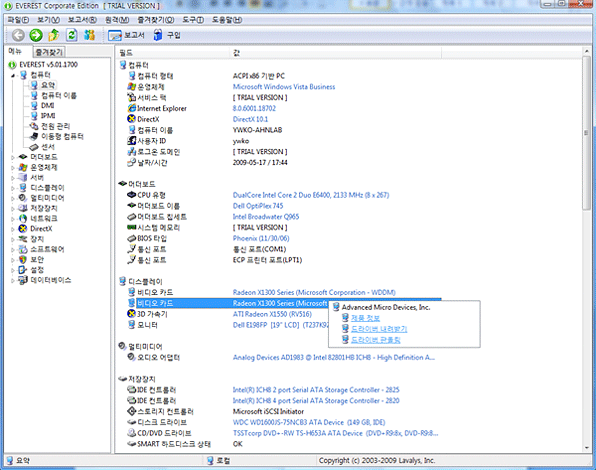Expand the 네트워크 tree node
596x470 pixels.
[x=13, y=219]
